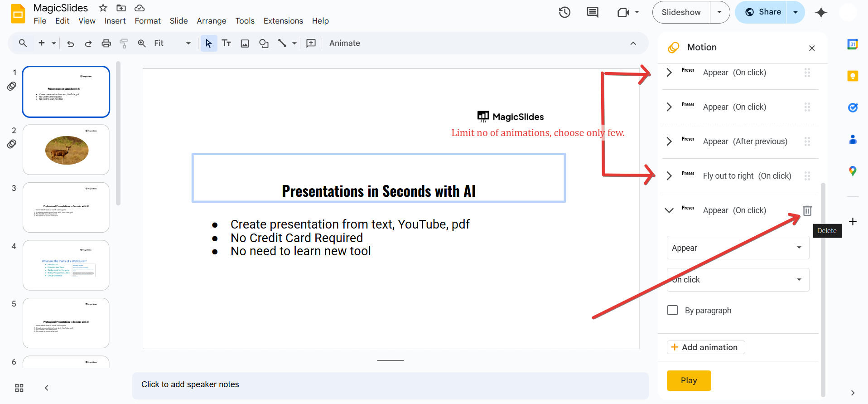The width and height of the screenshot is (868, 404).
Task: Expand the first Appear (On click) animation
Action: 669,73
